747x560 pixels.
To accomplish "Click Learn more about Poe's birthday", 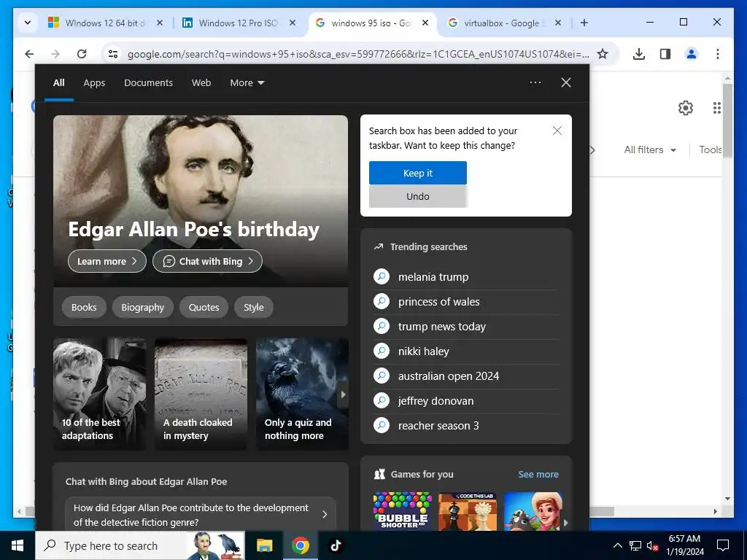I will [x=107, y=261].
